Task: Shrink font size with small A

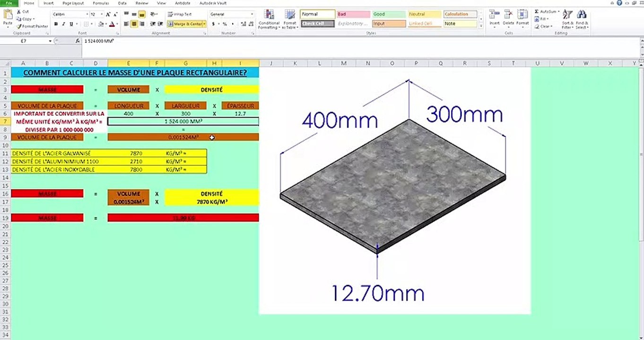Action: click(x=115, y=15)
